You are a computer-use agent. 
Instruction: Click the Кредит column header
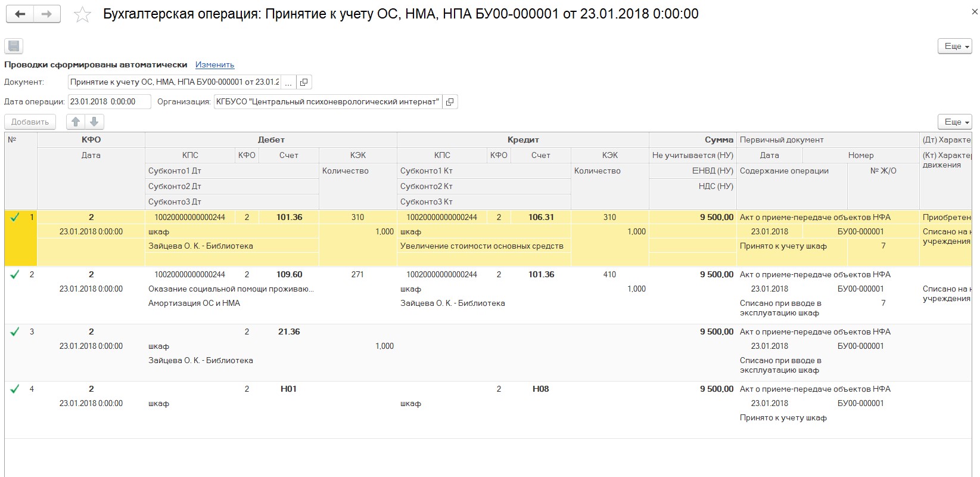pos(523,140)
